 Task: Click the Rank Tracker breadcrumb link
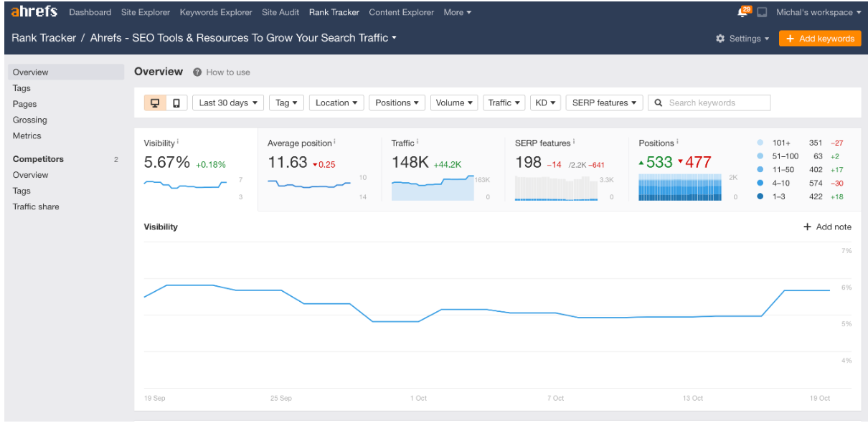[x=44, y=38]
